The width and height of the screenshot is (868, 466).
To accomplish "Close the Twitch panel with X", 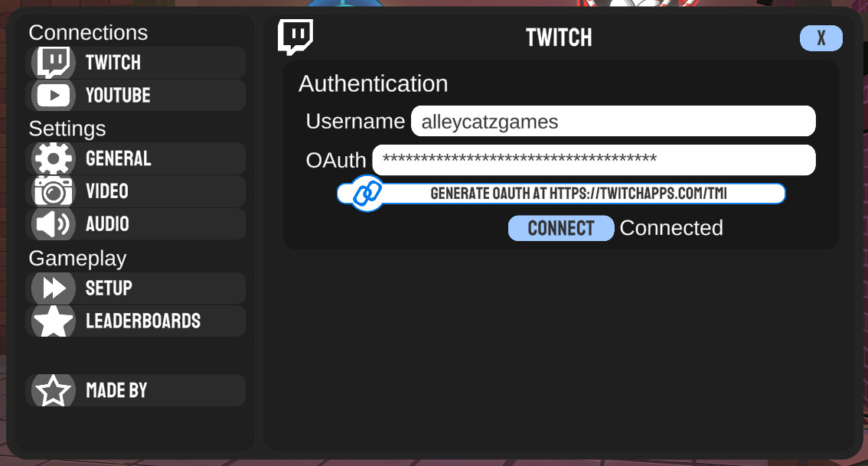I will click(821, 38).
